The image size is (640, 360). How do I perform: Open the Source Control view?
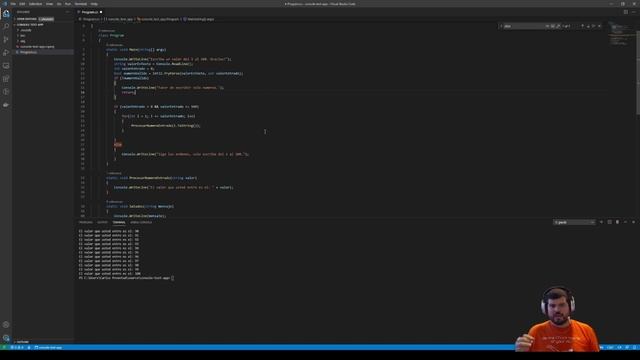[x=6, y=39]
